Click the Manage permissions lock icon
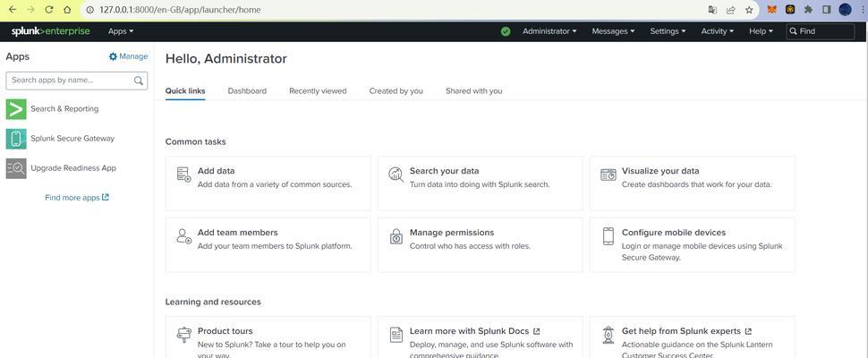The width and height of the screenshot is (868, 358). pos(396,236)
